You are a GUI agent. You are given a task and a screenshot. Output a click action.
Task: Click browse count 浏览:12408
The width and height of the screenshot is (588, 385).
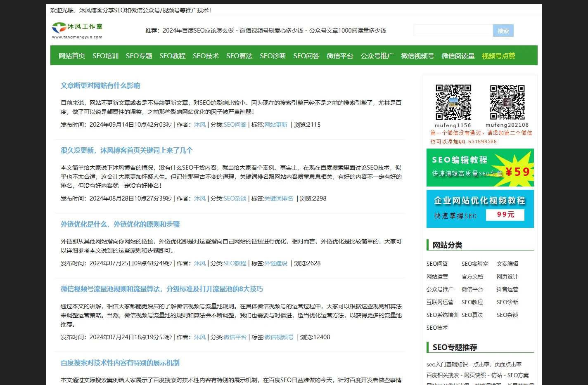[x=315, y=337]
